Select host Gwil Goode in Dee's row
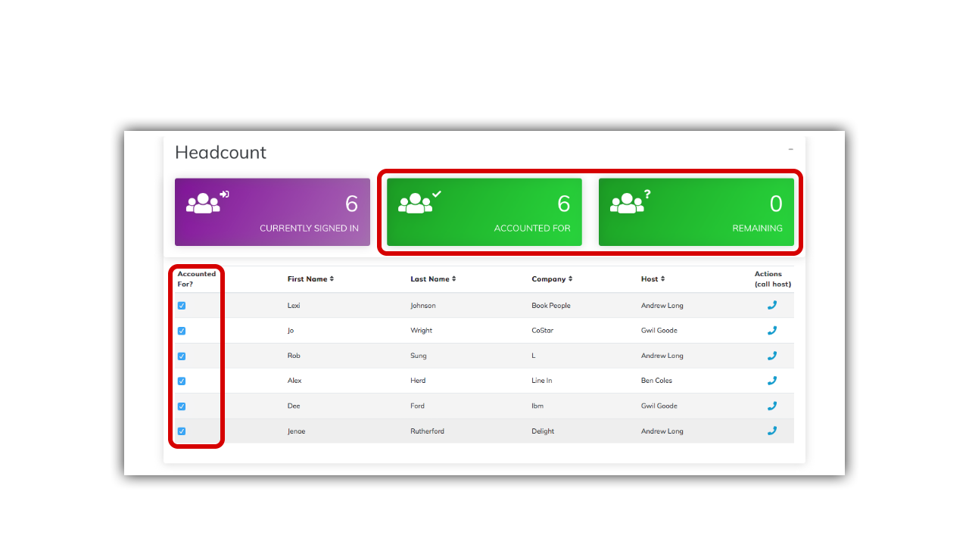The height and width of the screenshot is (560, 969). pos(659,406)
